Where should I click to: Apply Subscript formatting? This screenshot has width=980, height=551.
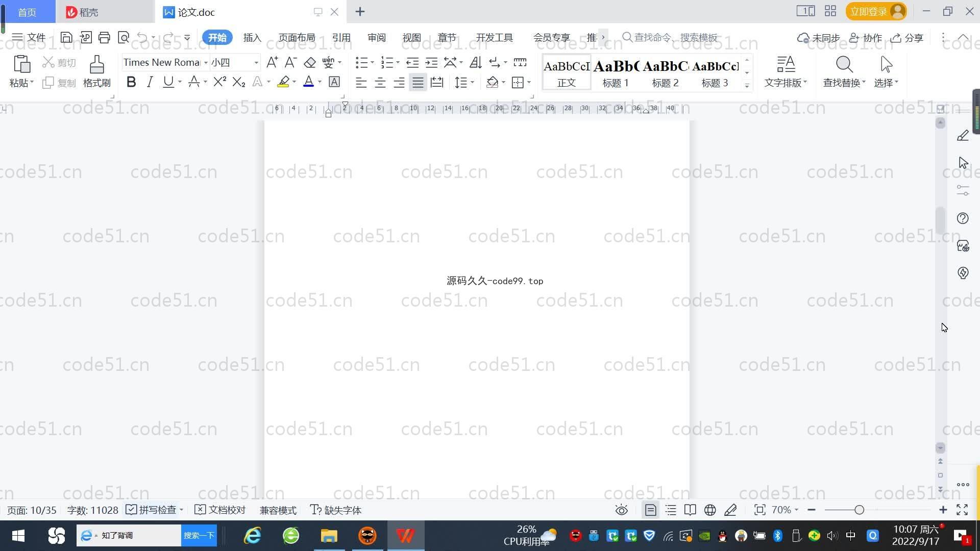[238, 82]
